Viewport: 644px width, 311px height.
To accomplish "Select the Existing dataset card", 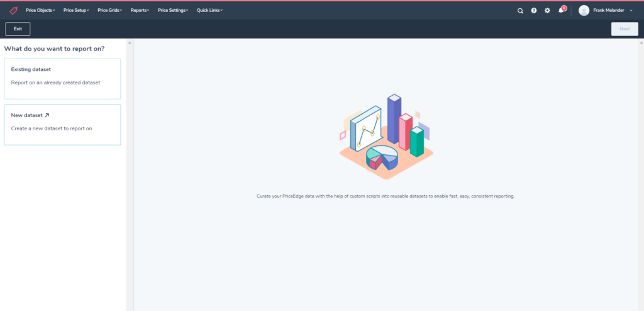I will pos(62,79).
